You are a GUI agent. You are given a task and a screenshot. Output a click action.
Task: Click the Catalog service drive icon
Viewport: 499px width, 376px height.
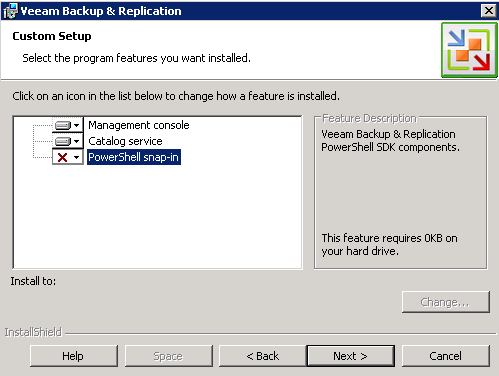click(63, 141)
